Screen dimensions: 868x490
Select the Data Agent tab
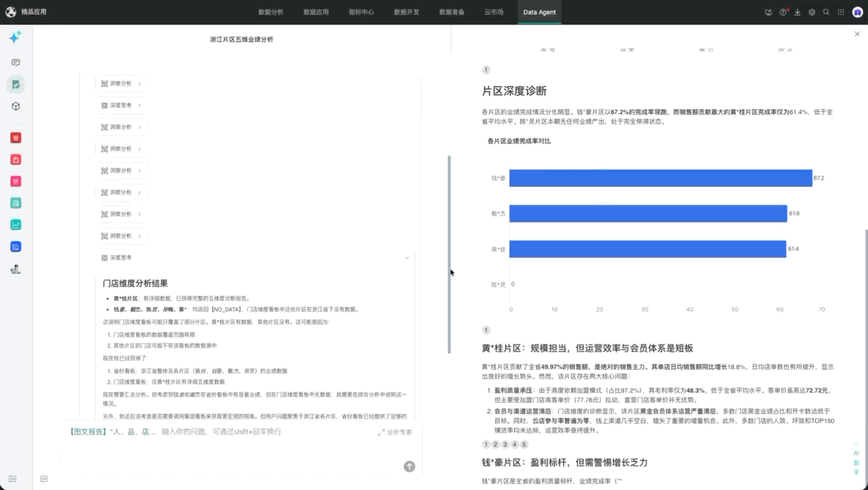point(539,12)
